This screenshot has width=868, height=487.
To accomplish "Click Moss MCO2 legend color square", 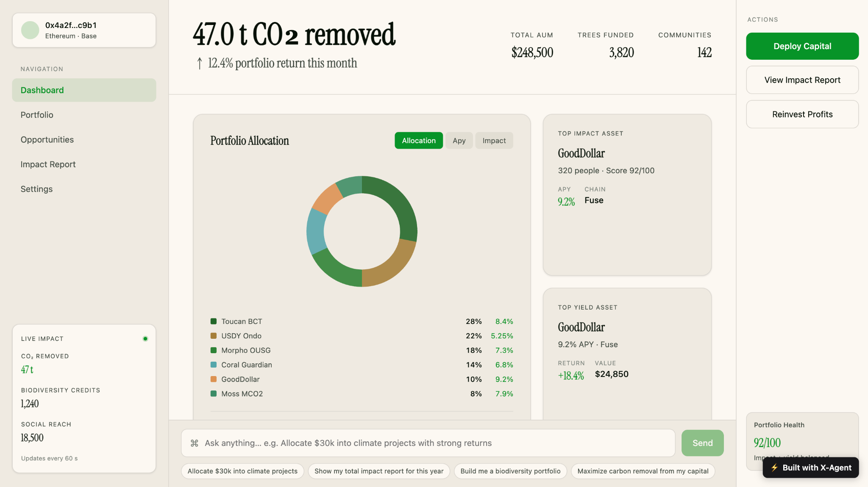I will (214, 393).
